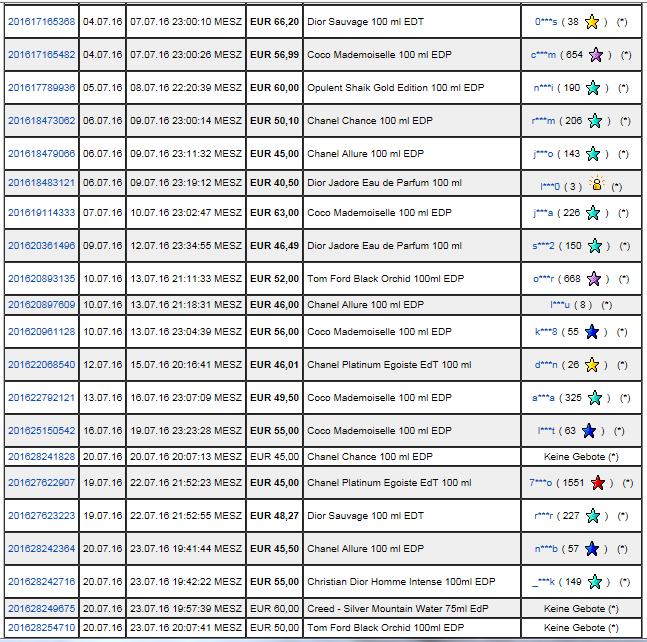View bidder profile 0***s
Screen dimensions: 647x642
tap(546, 21)
